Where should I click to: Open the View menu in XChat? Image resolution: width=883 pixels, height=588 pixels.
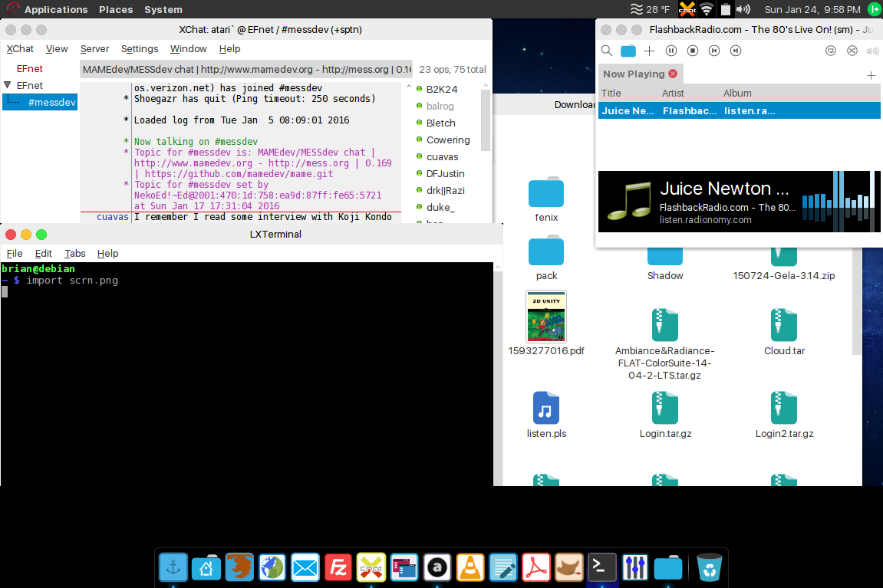pyautogui.click(x=57, y=49)
